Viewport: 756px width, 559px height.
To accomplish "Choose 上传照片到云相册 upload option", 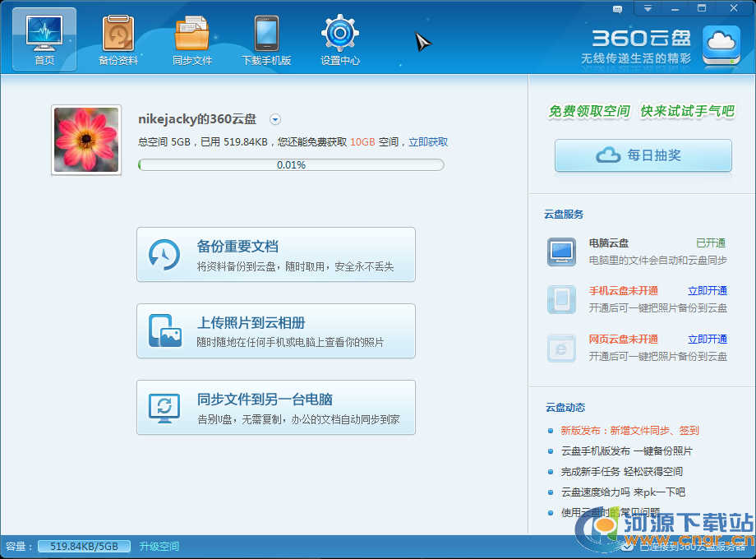I will pyautogui.click(x=276, y=331).
